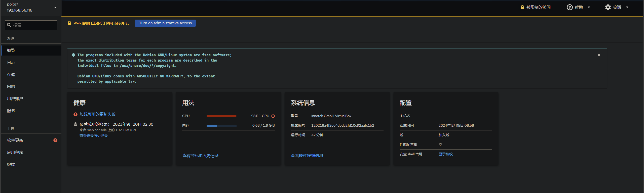
Task: Open the 查看指标和历史记录 link
Action: coord(200,156)
